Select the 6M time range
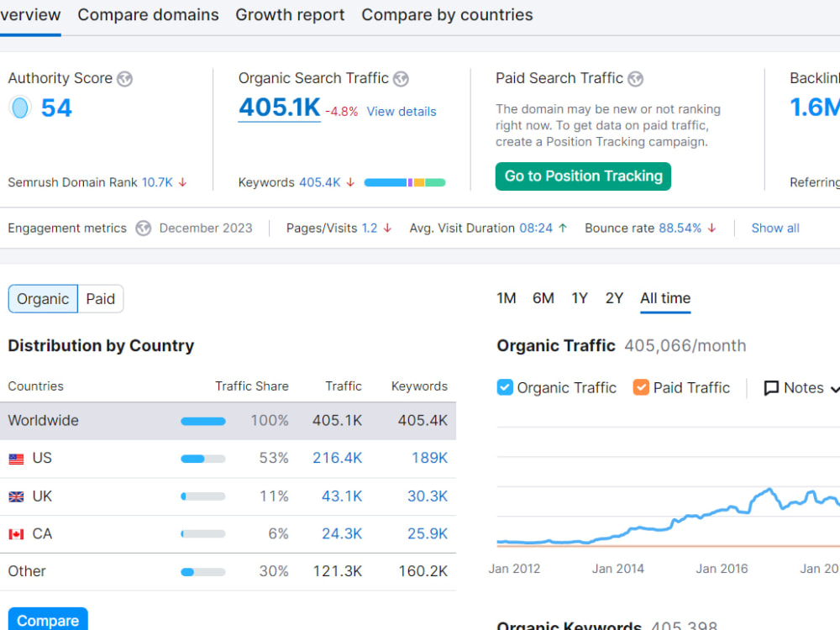 point(543,298)
